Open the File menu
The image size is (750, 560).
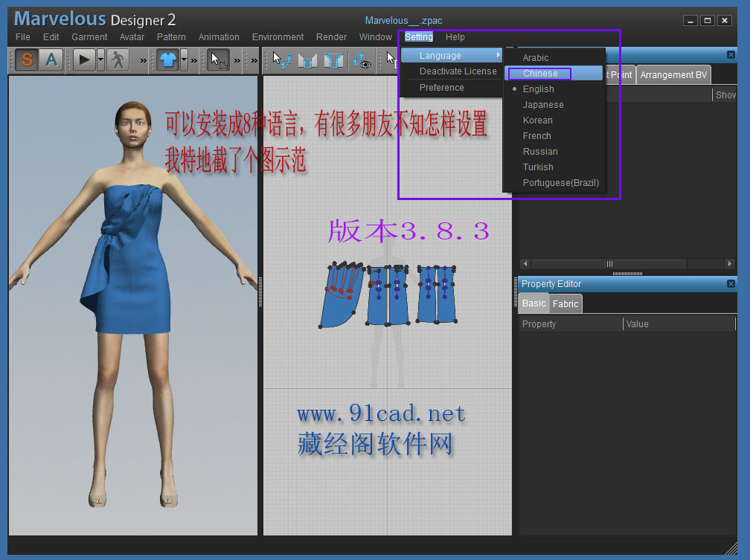click(22, 37)
